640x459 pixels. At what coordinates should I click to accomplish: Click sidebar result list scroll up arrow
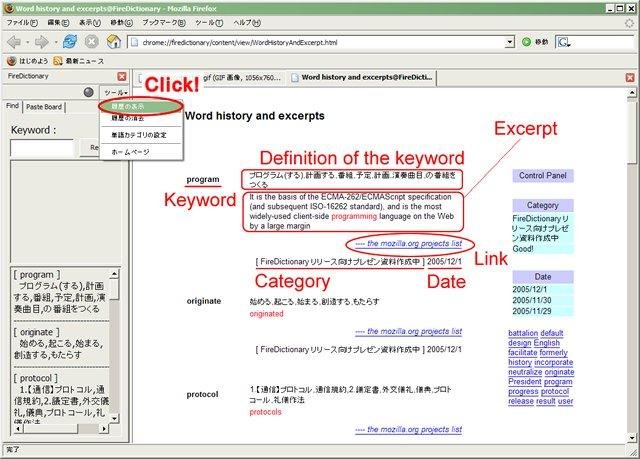pyautogui.click(x=114, y=274)
